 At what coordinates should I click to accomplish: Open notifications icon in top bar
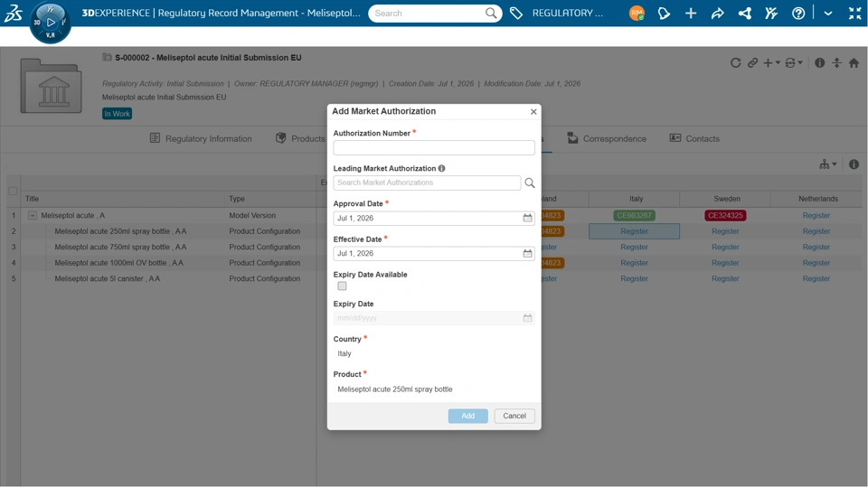pyautogui.click(x=664, y=14)
